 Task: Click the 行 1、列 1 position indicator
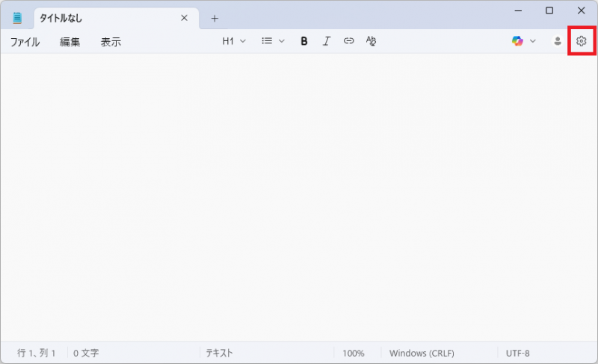37,353
